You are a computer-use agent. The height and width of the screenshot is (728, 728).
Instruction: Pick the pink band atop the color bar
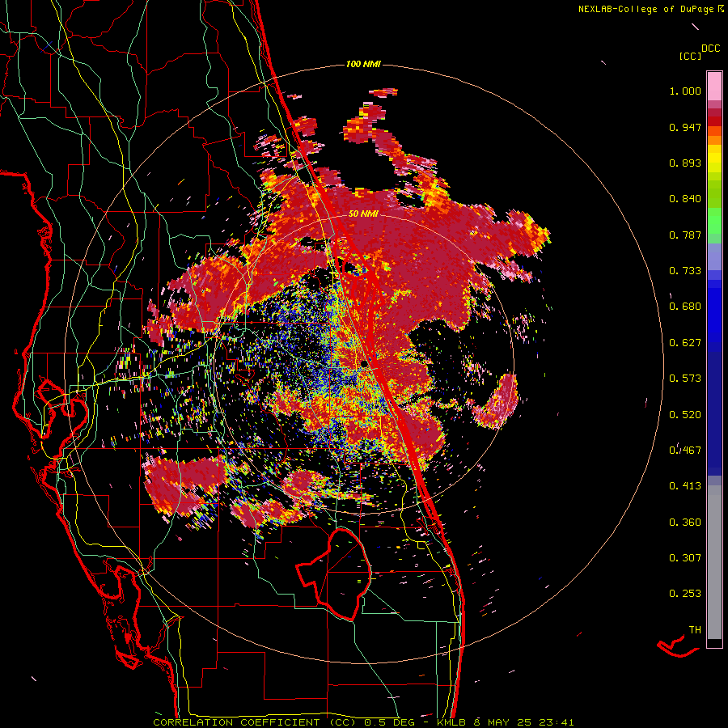(714, 87)
